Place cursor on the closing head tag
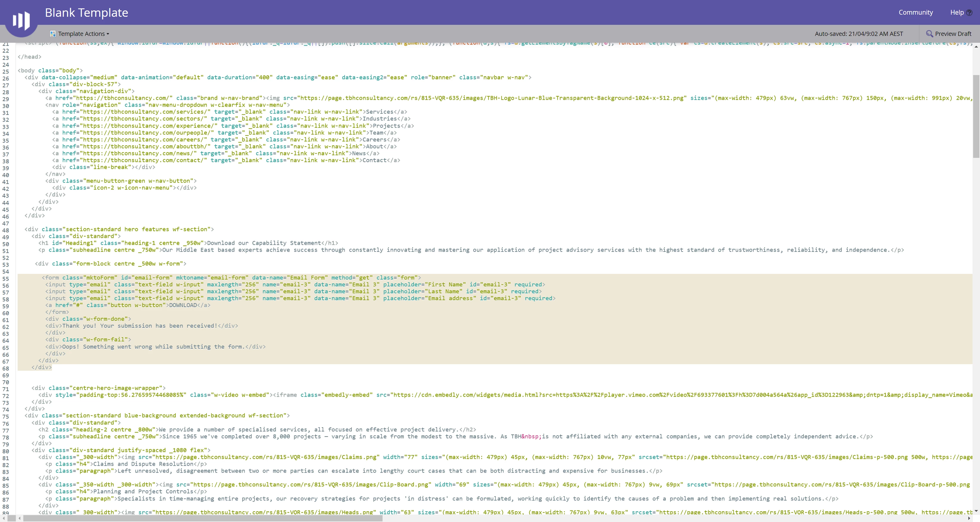980x522 pixels. point(29,57)
